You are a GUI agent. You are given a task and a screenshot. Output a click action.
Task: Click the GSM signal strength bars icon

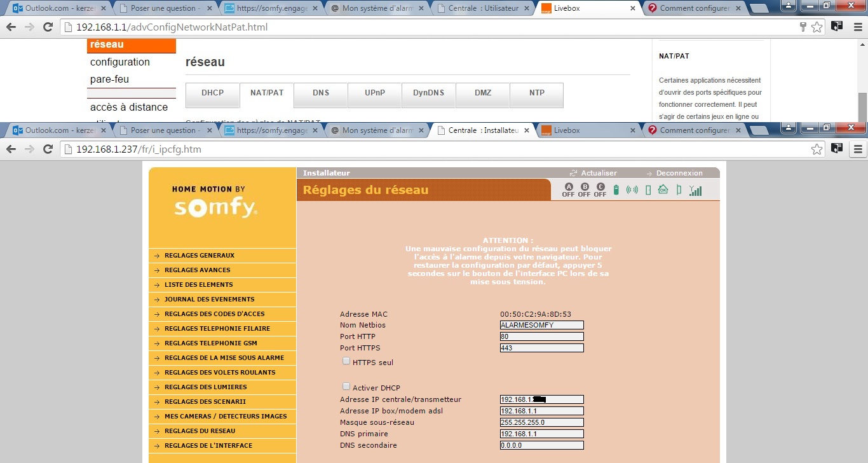tap(696, 190)
